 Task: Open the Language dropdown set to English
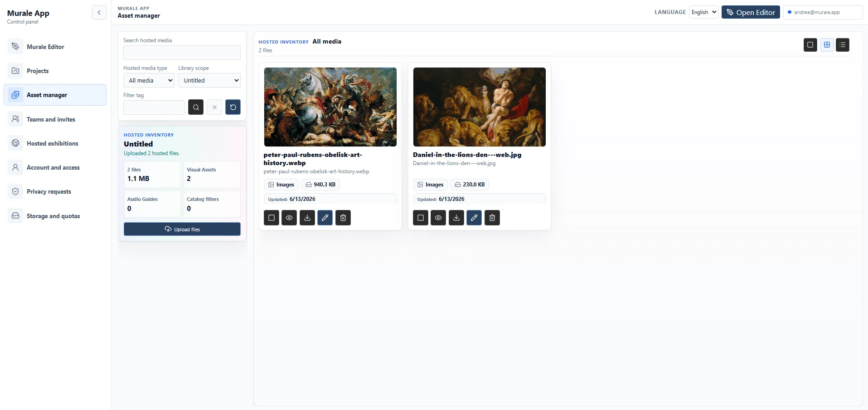pos(703,12)
